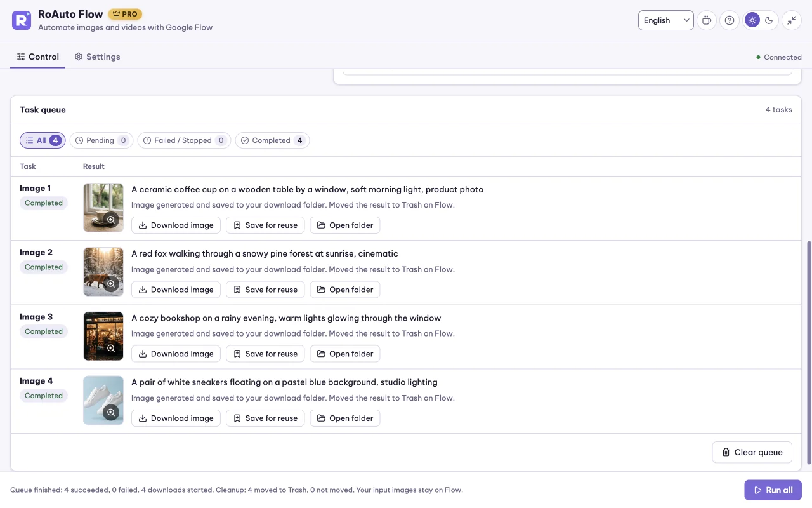Filter tasks by Pending
Screen dimensions: 812x508
[101, 140]
